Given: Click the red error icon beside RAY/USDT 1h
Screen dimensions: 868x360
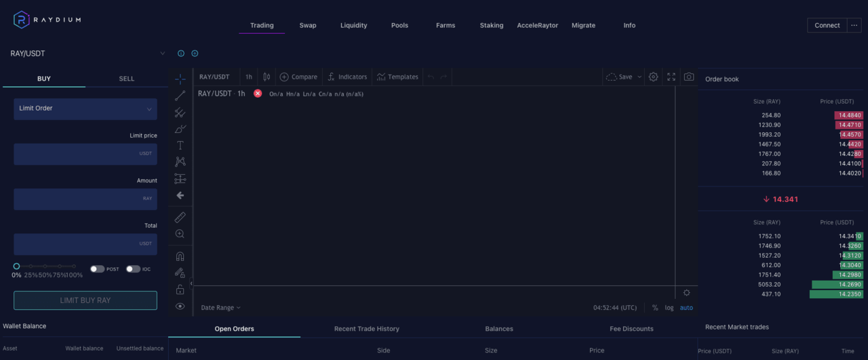Looking at the screenshot, I should (258, 94).
